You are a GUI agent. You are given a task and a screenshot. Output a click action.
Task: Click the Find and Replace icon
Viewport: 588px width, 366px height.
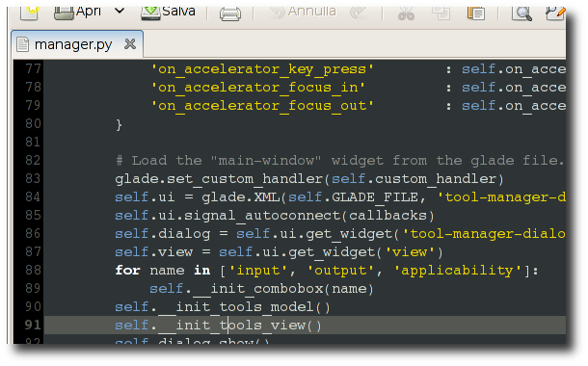pyautogui.click(x=555, y=13)
